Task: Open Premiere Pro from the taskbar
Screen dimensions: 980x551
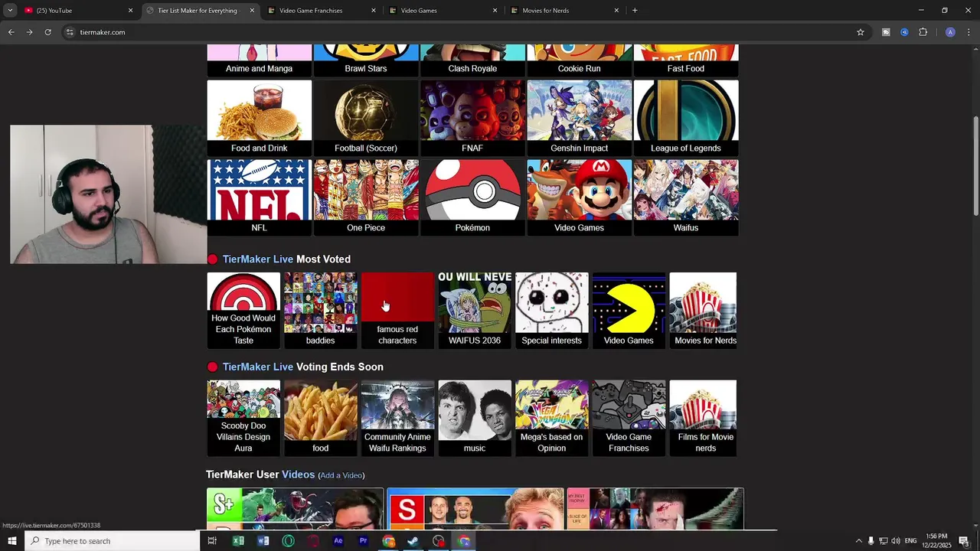Action: coord(363,541)
